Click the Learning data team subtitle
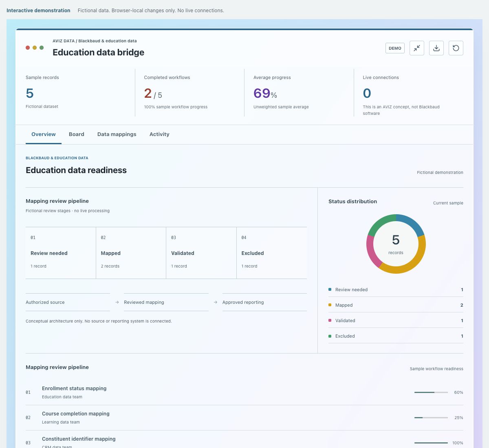The height and width of the screenshot is (448, 489). tap(61, 422)
